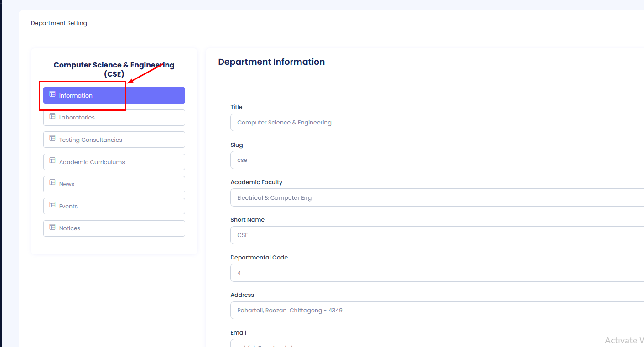Click the News table icon
The height and width of the screenshot is (347, 644).
click(x=52, y=182)
